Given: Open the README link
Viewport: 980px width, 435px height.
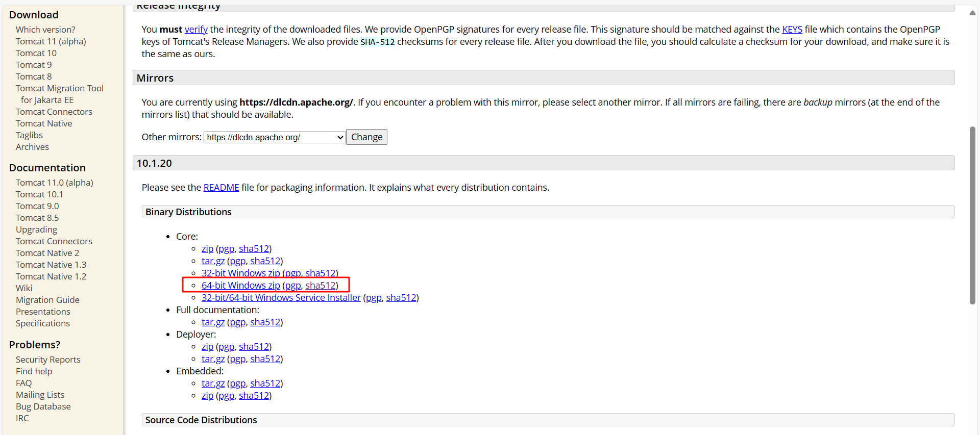Looking at the screenshot, I should (x=221, y=188).
